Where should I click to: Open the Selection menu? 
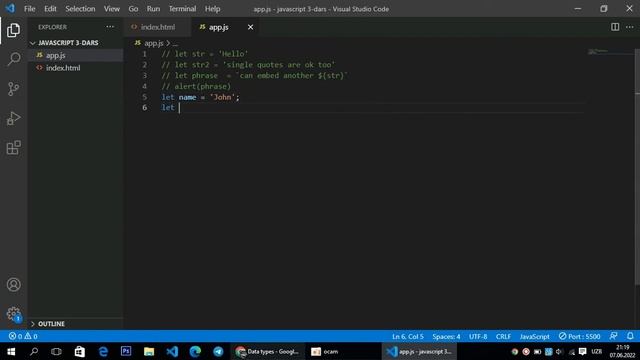coord(80,9)
